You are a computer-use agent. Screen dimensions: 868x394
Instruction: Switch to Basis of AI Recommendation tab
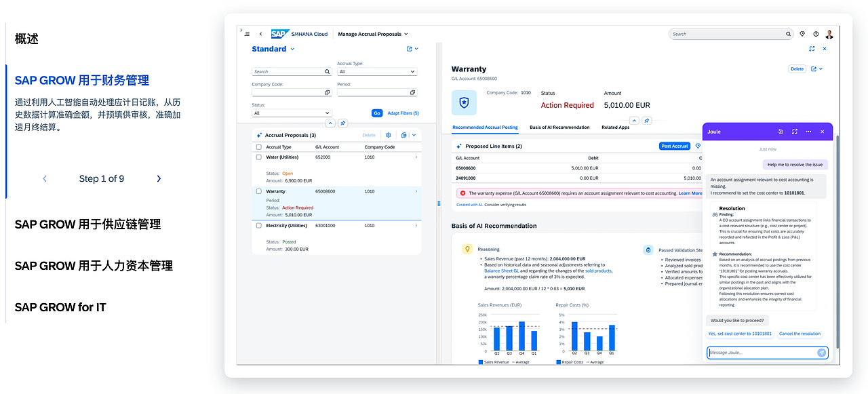point(559,127)
